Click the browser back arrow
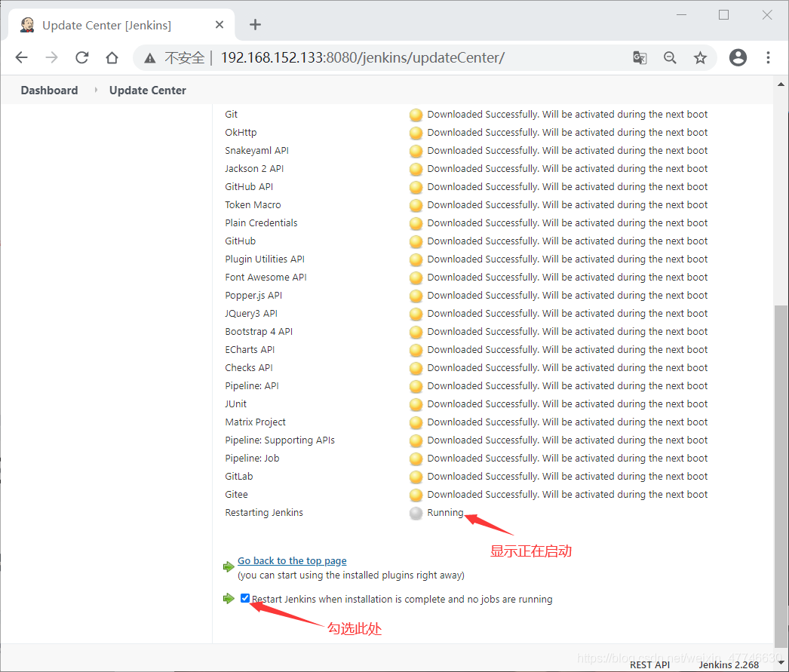 pyautogui.click(x=22, y=58)
